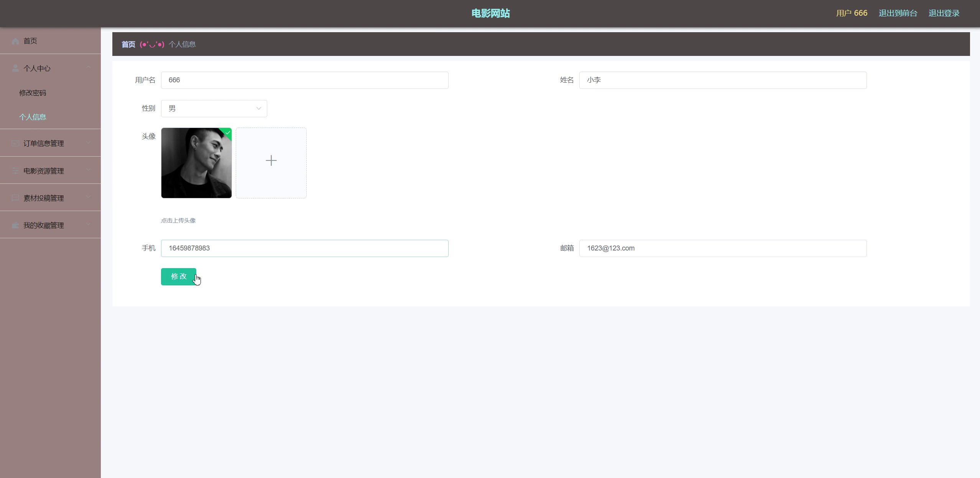
Task: Click 退出到前台 link
Action: [898, 13]
